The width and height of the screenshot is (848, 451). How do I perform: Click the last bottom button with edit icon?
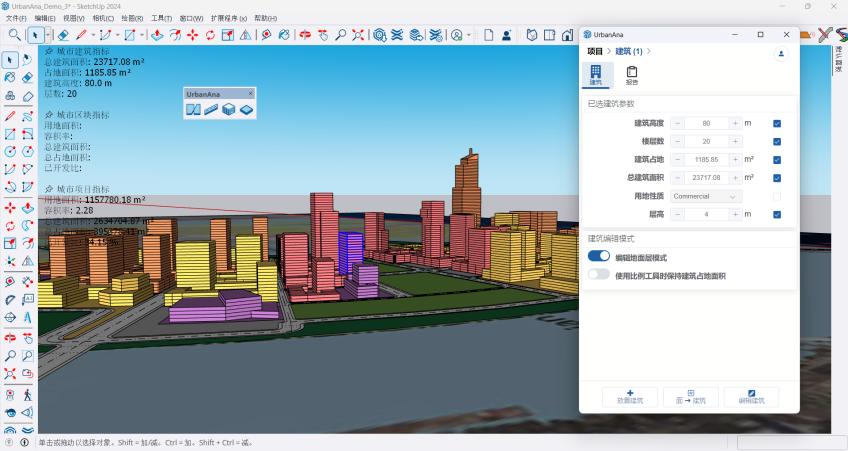752,397
